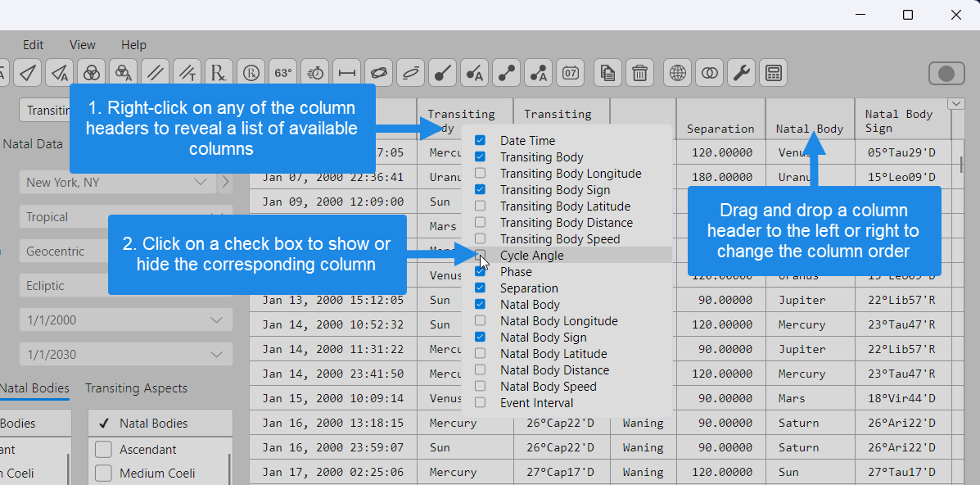Viewport: 980px width, 485px height.
Task: Click the Transiting Body column header
Action: [x=465, y=119]
